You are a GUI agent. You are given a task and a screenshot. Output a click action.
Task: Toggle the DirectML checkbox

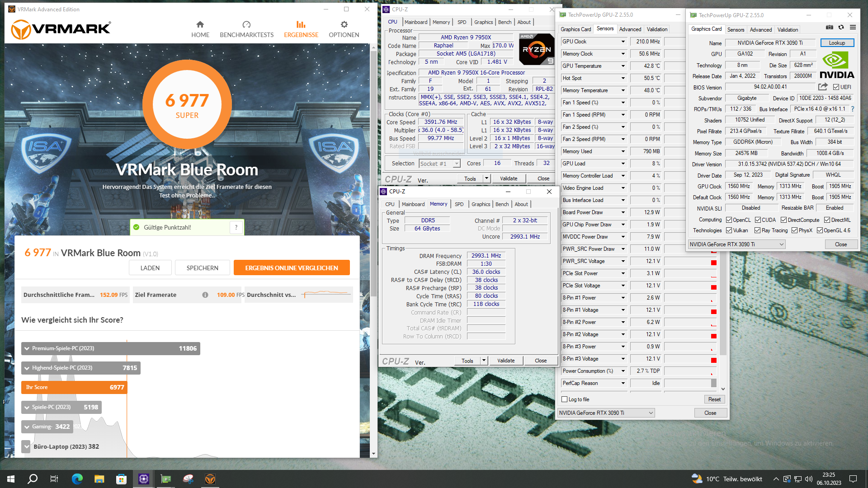pos(827,220)
